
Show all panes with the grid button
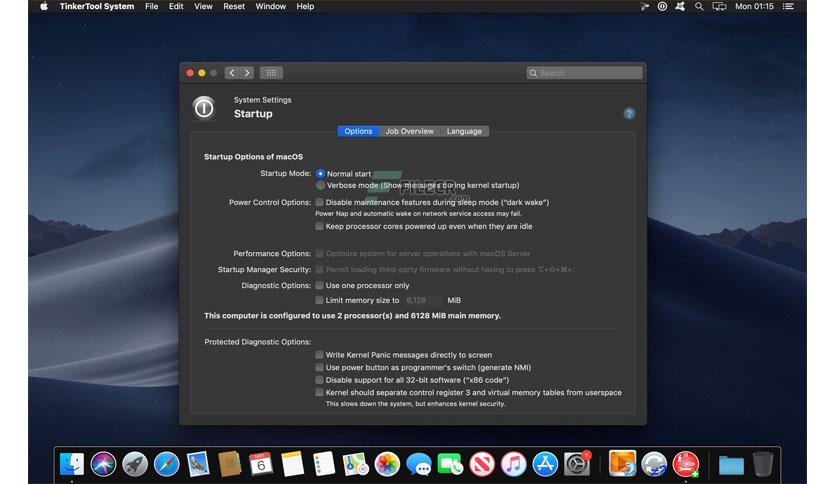tap(271, 72)
